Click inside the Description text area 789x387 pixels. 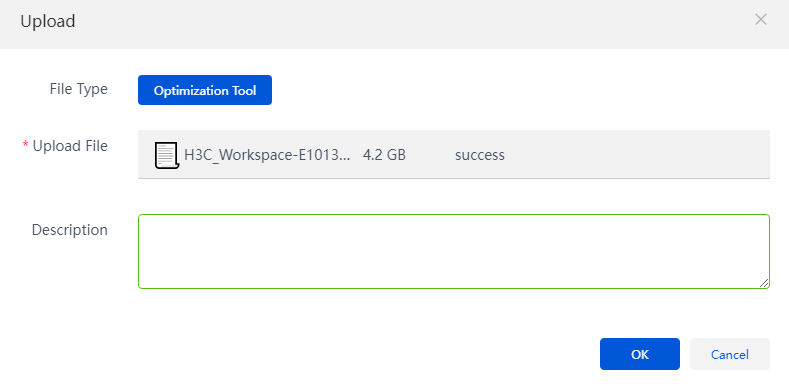tap(454, 252)
